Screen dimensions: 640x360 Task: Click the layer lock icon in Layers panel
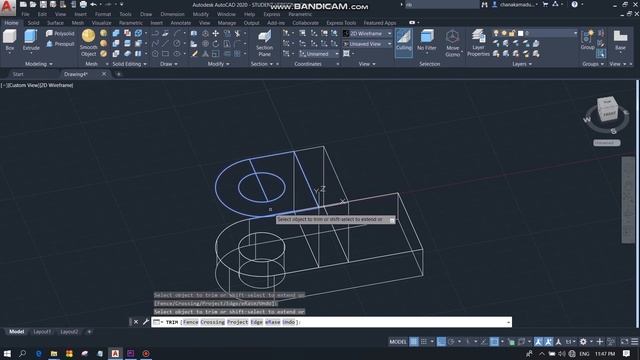click(511, 33)
